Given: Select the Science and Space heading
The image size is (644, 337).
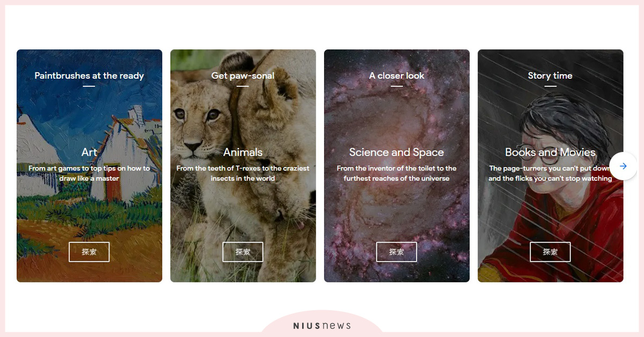Looking at the screenshot, I should pyautogui.click(x=397, y=152).
